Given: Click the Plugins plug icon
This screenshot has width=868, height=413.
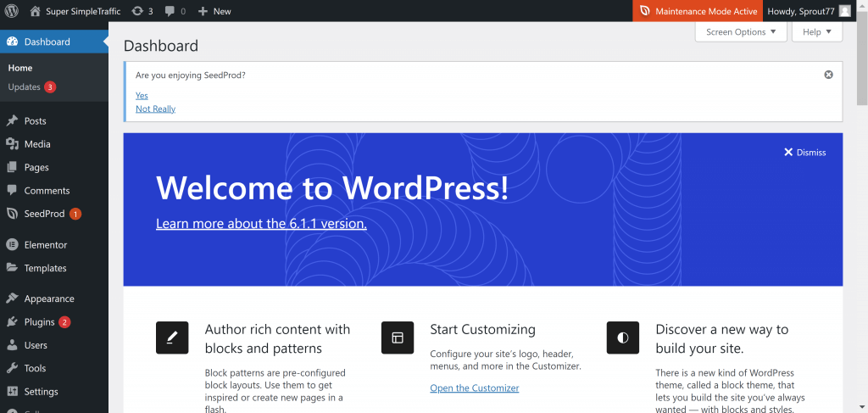Looking at the screenshot, I should [12, 321].
